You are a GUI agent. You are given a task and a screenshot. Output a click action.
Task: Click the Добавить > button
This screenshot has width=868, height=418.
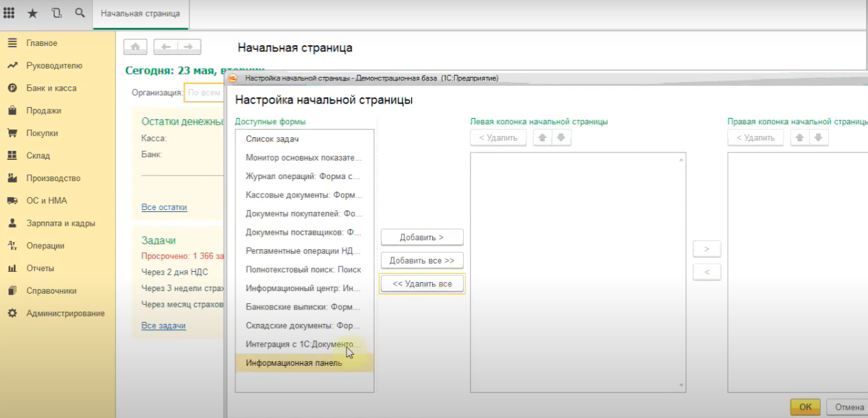422,237
